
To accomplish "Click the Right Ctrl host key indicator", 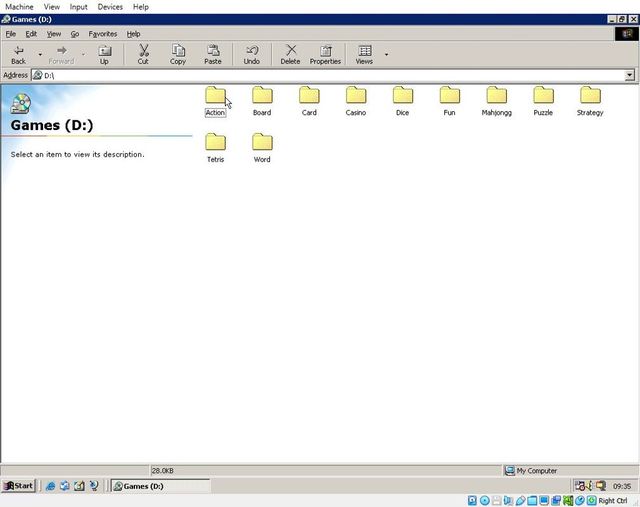I will coord(613,500).
